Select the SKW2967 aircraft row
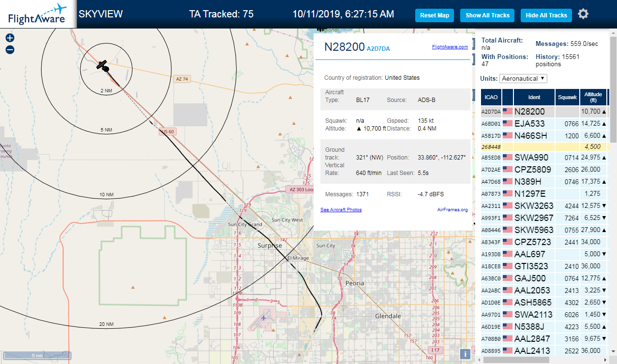The image size is (617, 364). 544,218
